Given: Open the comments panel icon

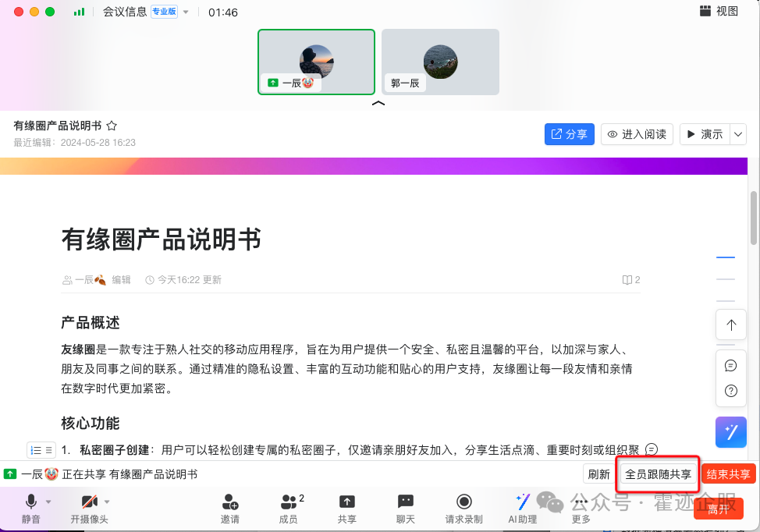Looking at the screenshot, I should 731,366.
